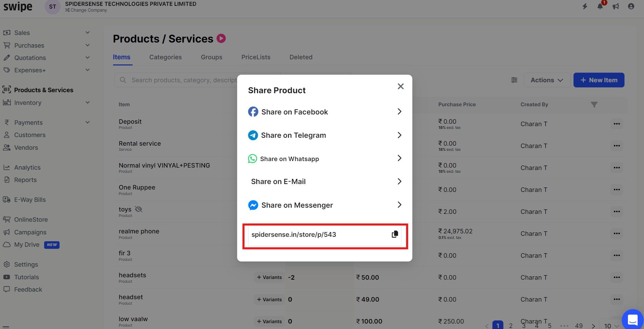The image size is (644, 329).
Task: Open the column settings sliders icon
Action: coord(514,80)
